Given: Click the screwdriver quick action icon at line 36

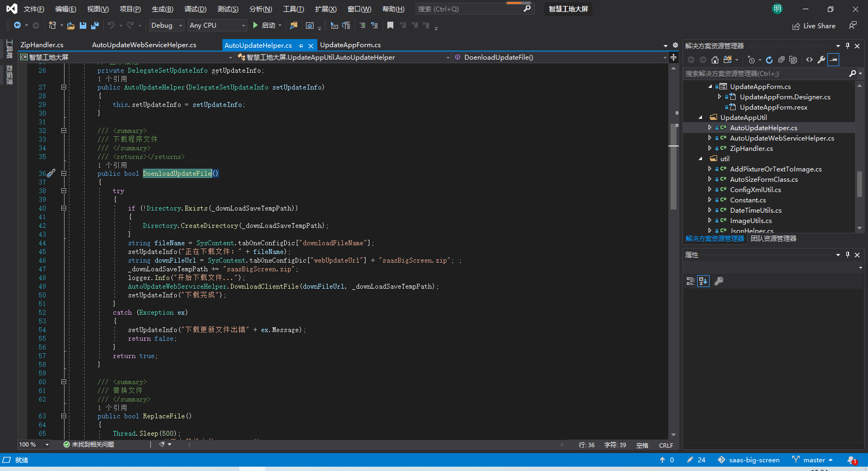Looking at the screenshot, I should tap(51, 174).
